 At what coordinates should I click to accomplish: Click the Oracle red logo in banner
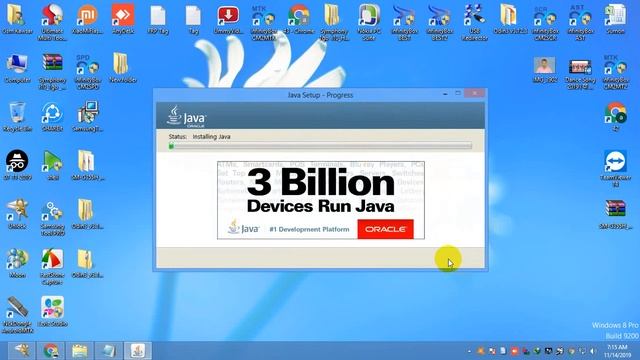(x=385, y=229)
